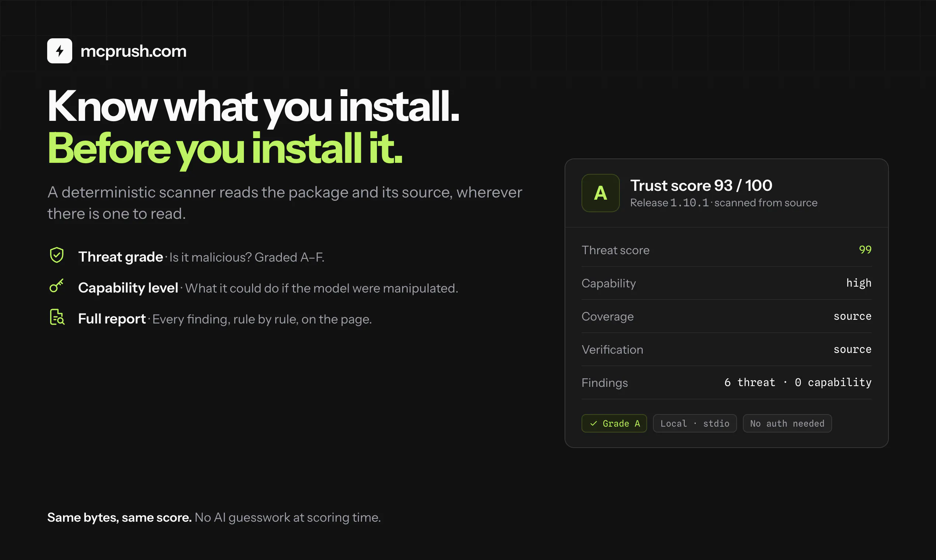The width and height of the screenshot is (936, 560).
Task: Select the Grade A tag
Action: click(614, 423)
